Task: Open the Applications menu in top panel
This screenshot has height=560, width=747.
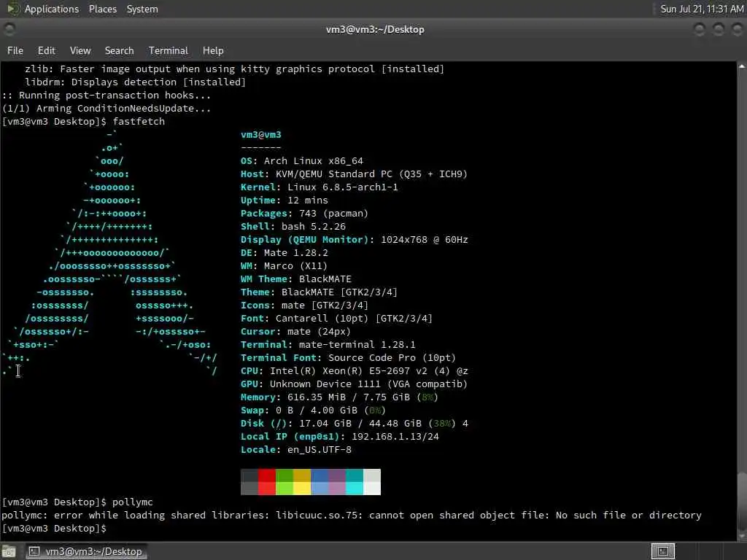Action: click(x=52, y=9)
